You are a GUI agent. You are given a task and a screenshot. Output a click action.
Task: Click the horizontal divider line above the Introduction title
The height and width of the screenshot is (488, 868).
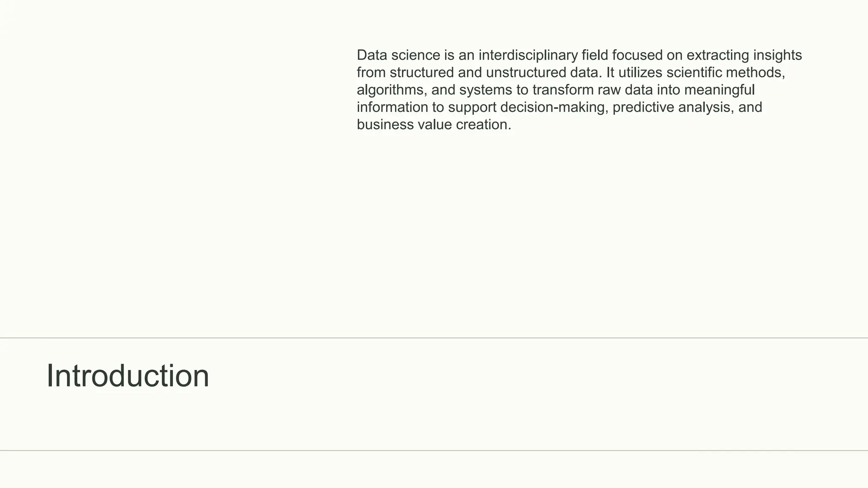click(x=434, y=338)
